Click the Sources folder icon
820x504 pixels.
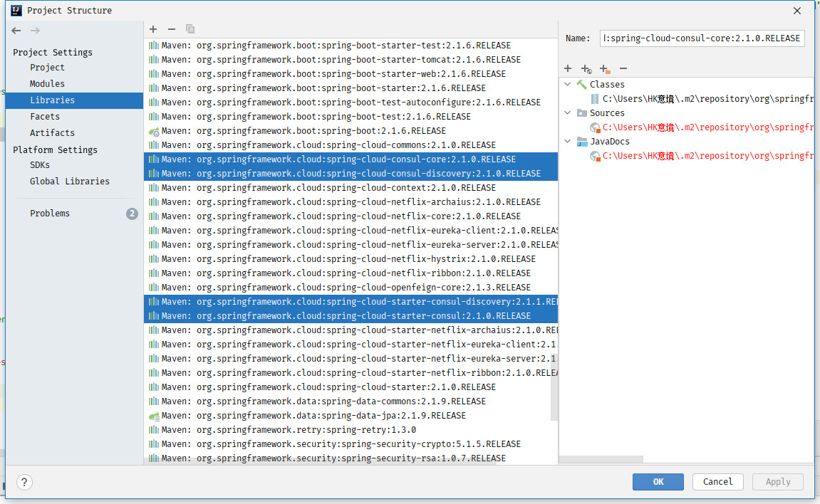click(581, 112)
